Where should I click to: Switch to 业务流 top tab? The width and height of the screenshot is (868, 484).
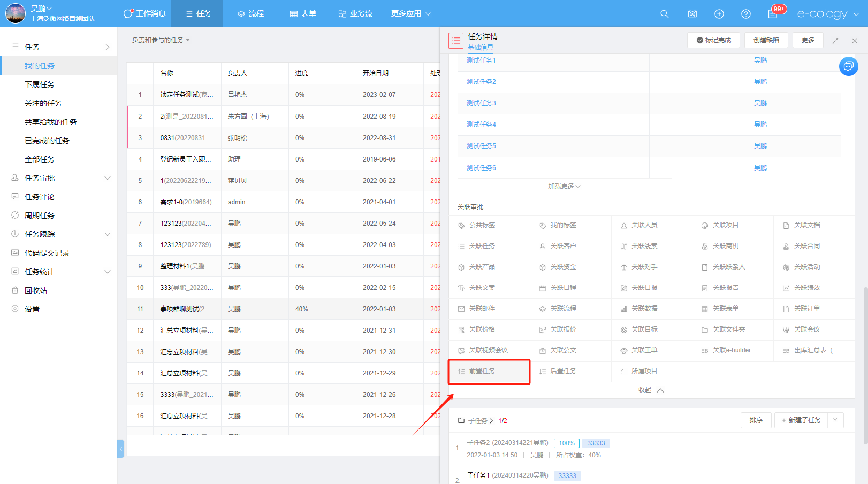(x=356, y=13)
